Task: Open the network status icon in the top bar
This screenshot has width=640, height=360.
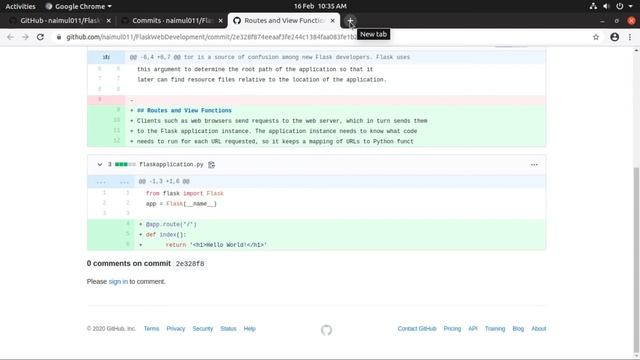Action: pos(593,6)
